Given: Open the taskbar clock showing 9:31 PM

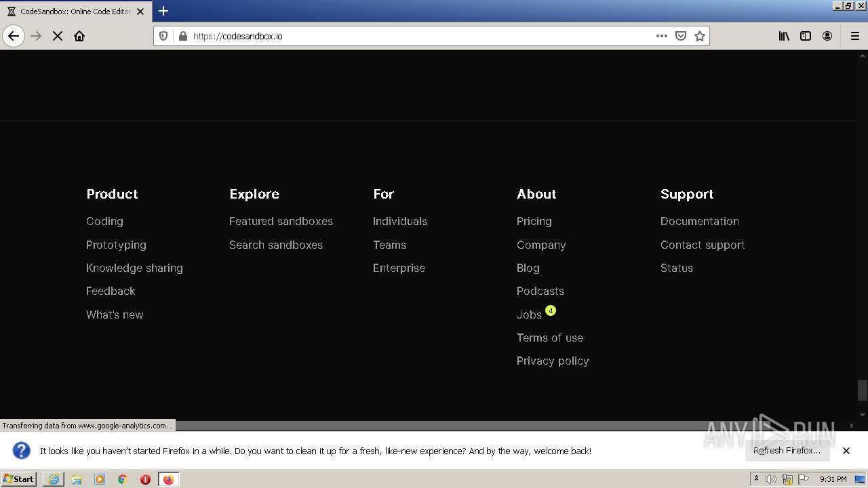Looking at the screenshot, I should coord(833,479).
